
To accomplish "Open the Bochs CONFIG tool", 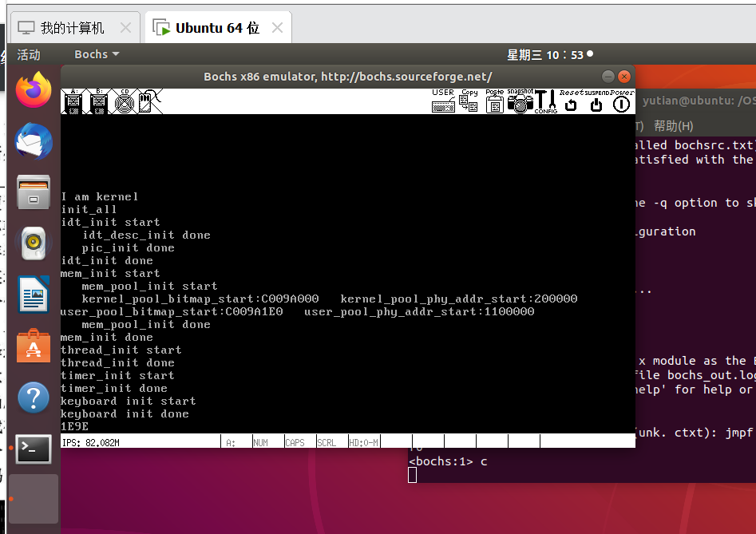I will 546,101.
